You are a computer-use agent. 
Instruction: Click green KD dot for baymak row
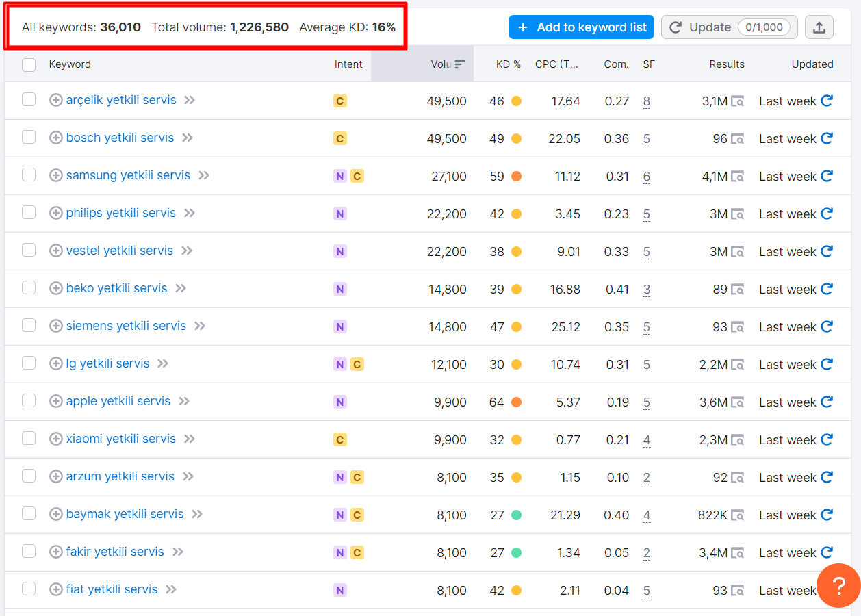point(516,515)
